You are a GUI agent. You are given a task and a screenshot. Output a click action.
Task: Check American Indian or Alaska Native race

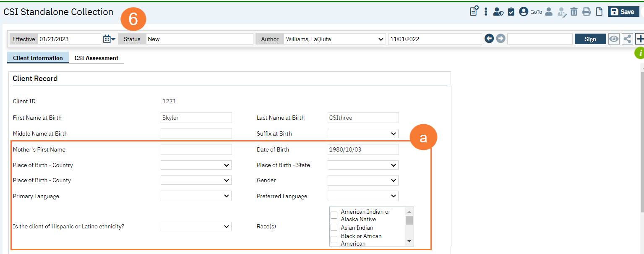(334, 215)
